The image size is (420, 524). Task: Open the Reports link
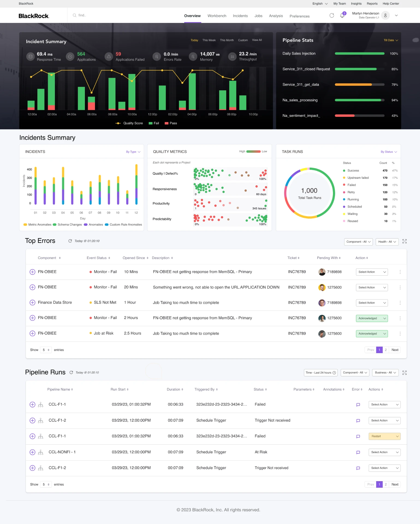[372, 4]
